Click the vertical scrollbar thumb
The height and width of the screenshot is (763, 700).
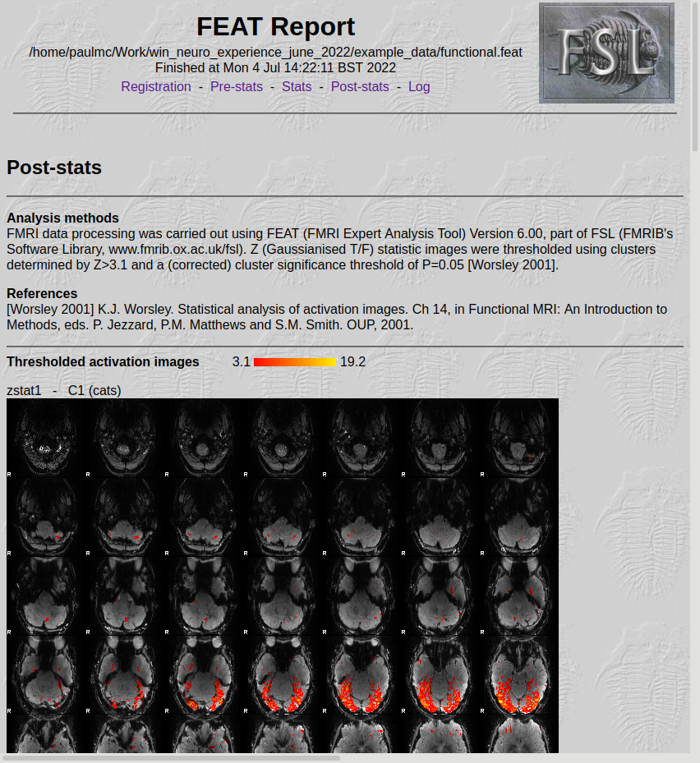click(x=695, y=74)
